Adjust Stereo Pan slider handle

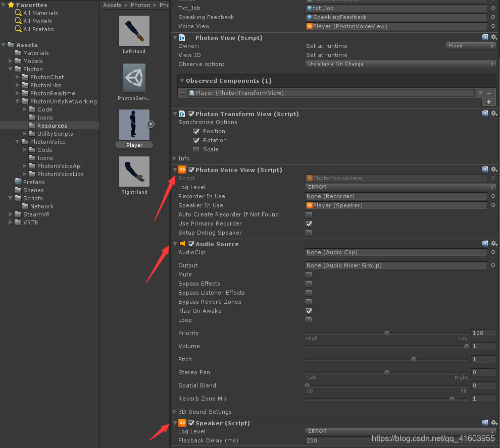pos(386,372)
